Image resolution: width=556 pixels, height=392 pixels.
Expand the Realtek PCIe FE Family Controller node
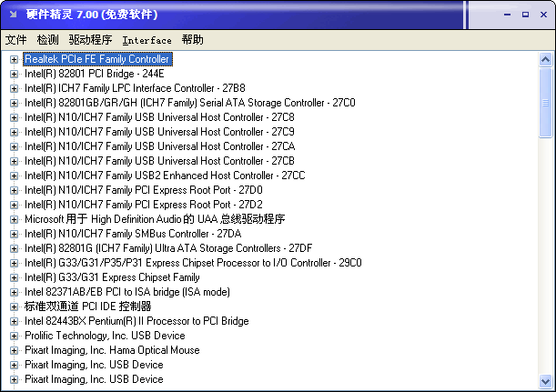coord(14,59)
